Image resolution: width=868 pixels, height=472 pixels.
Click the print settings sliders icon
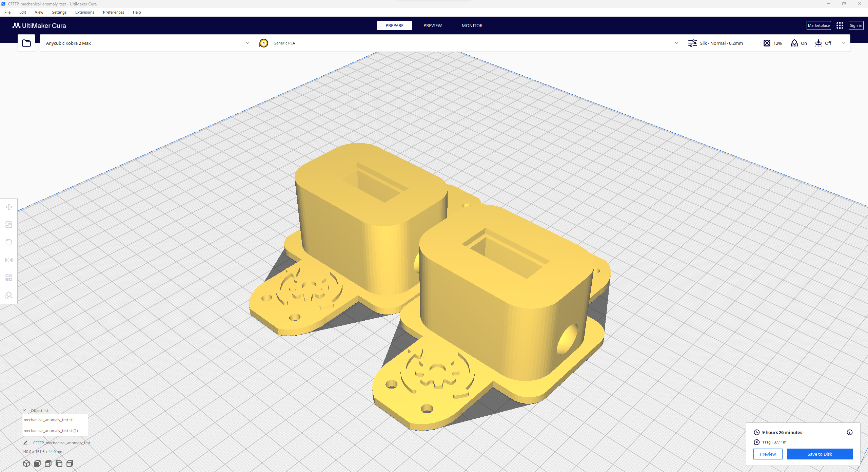pos(693,43)
